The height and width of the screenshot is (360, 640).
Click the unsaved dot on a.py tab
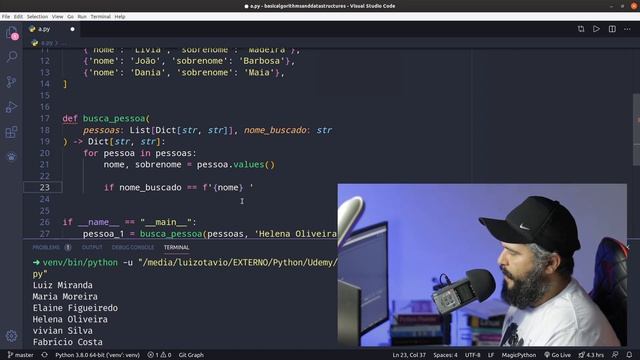pyautogui.click(x=72, y=29)
